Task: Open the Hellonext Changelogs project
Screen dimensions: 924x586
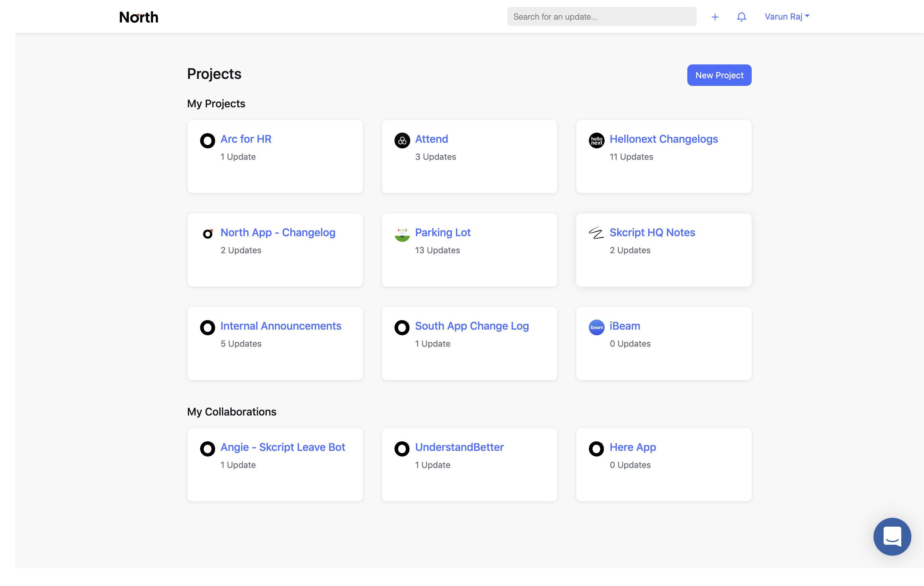Action: coord(664,139)
